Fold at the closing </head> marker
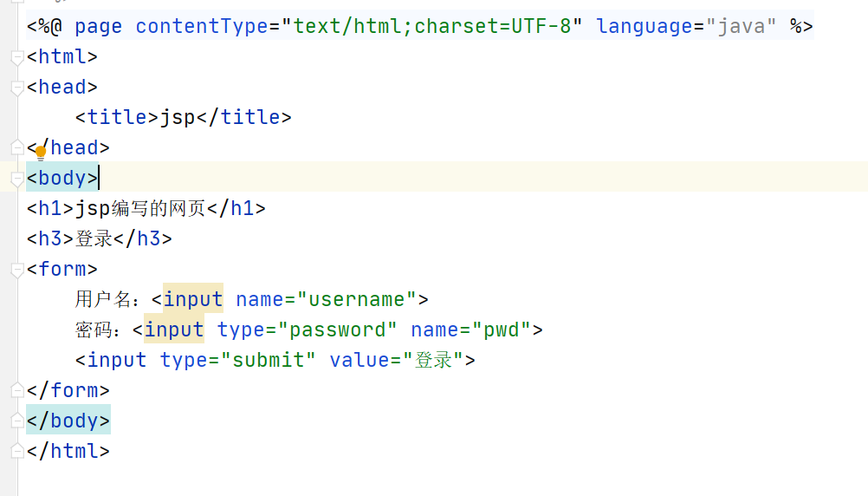 click(x=17, y=147)
